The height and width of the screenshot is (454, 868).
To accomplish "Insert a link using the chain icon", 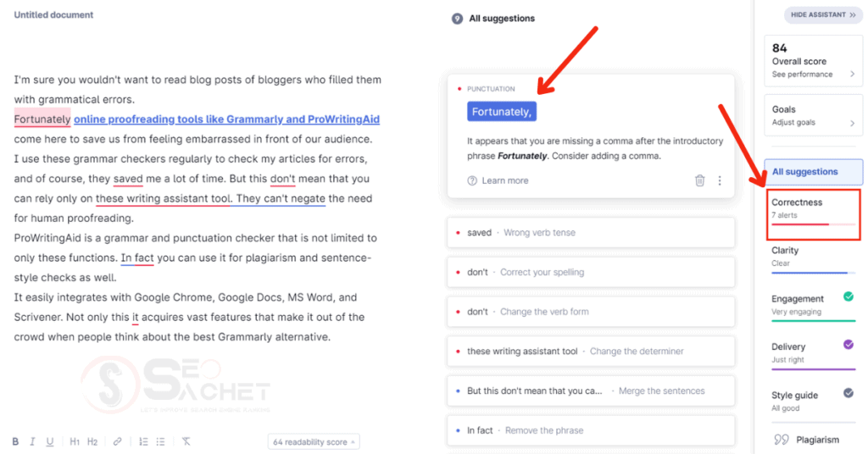I will (x=117, y=441).
